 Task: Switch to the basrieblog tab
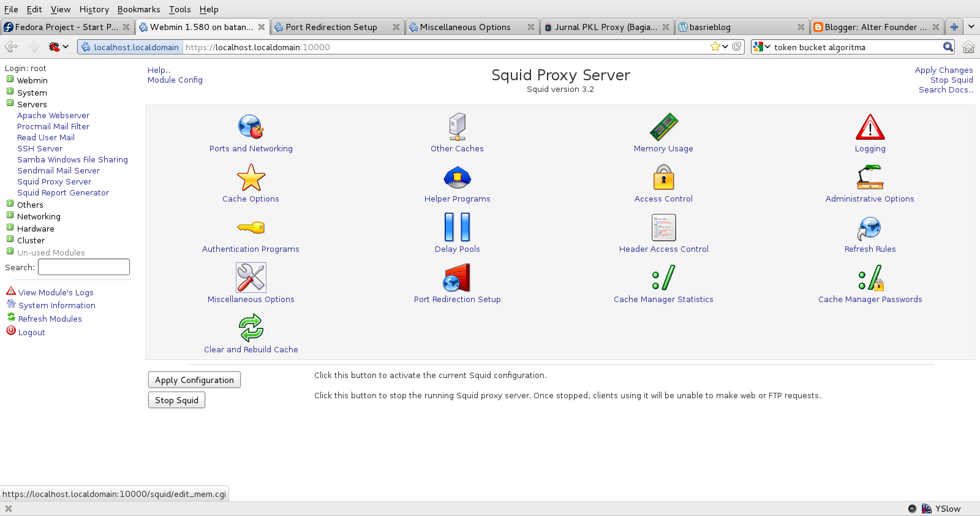click(741, 27)
